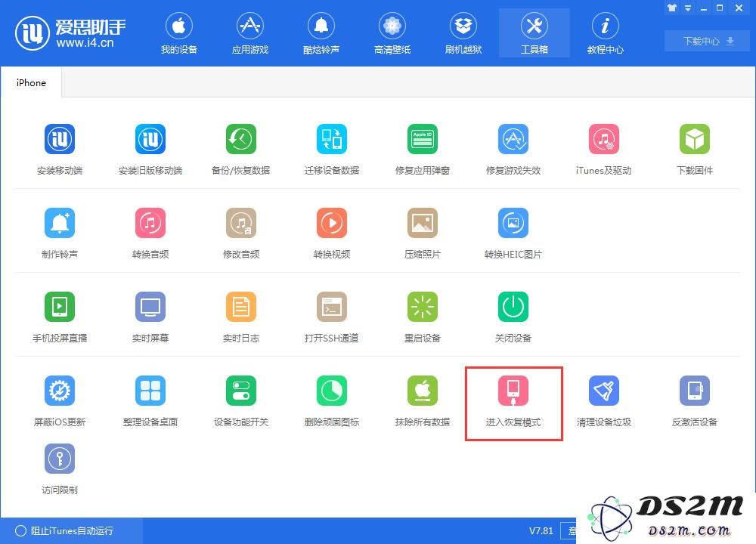Go to 我的设备 section

pos(179,33)
